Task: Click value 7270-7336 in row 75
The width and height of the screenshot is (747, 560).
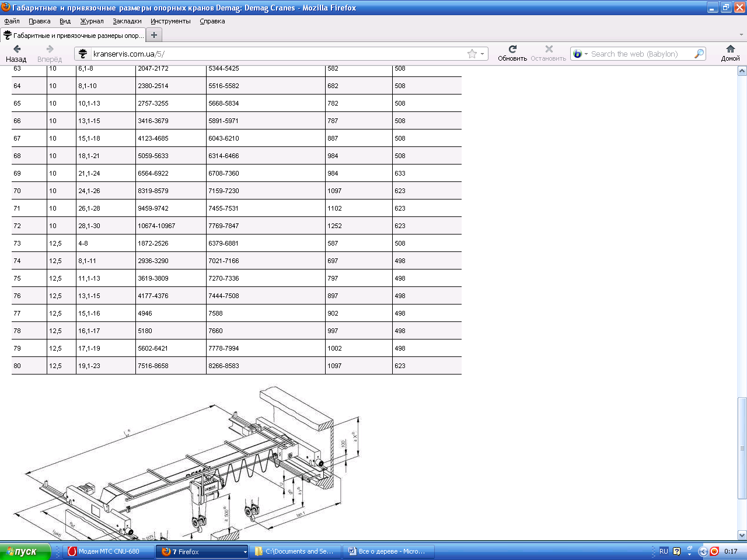Action: tap(224, 278)
